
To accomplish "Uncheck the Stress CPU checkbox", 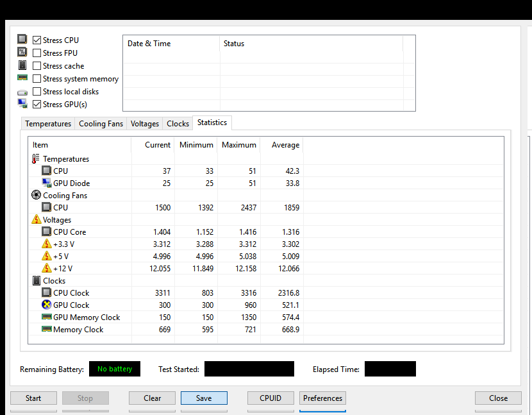I will point(37,40).
